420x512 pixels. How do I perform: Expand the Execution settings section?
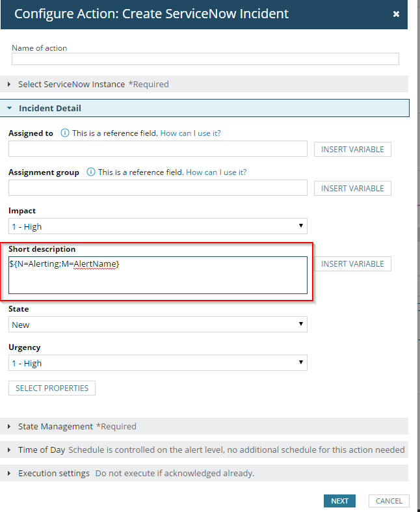click(x=53, y=473)
